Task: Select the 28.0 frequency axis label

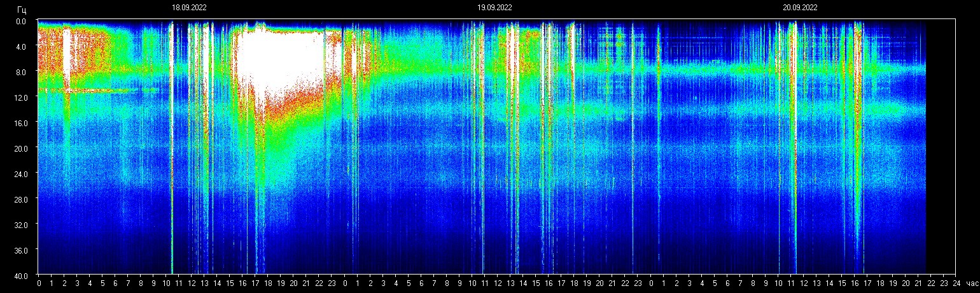Action: pos(20,199)
